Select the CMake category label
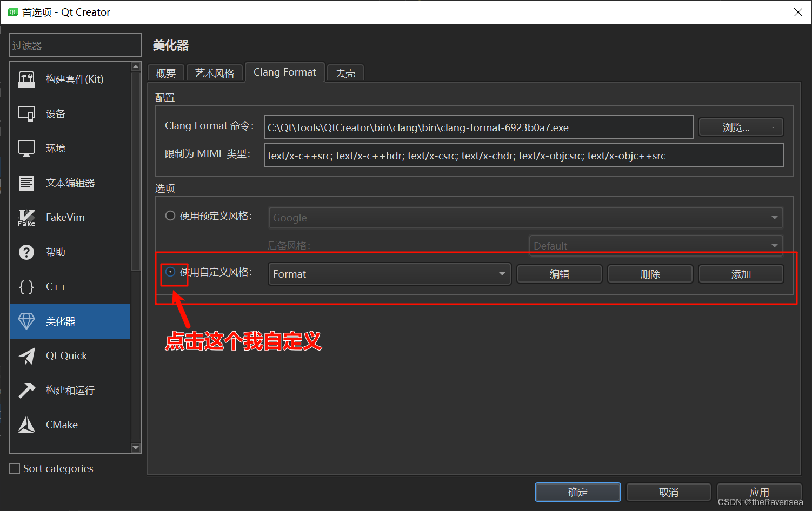The image size is (812, 511). (x=62, y=425)
